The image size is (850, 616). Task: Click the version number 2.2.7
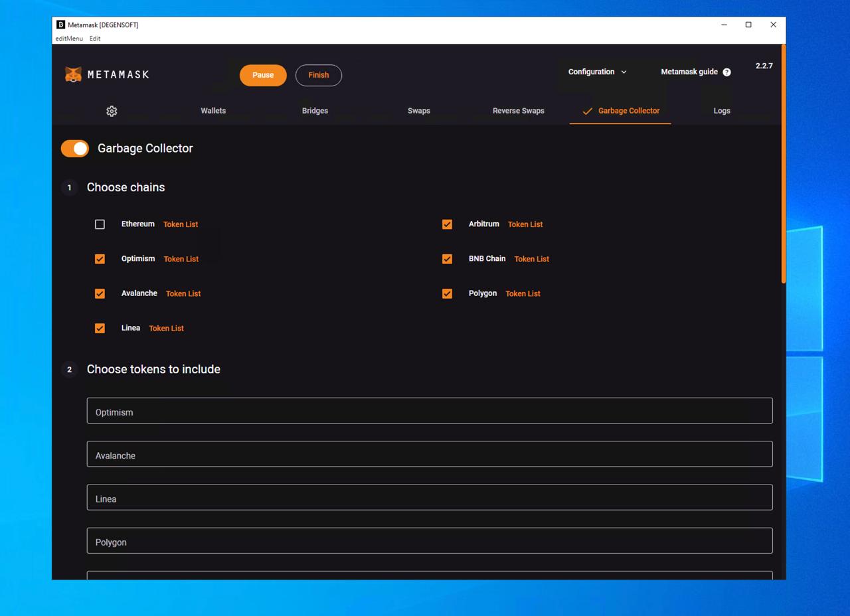(764, 66)
